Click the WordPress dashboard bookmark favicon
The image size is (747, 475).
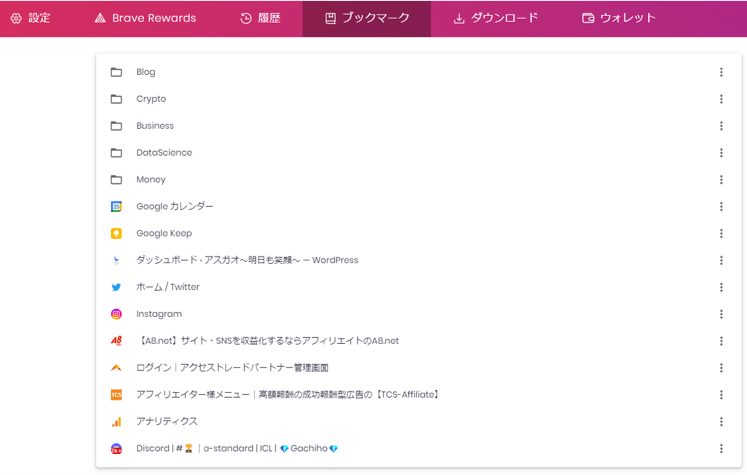pos(116,260)
